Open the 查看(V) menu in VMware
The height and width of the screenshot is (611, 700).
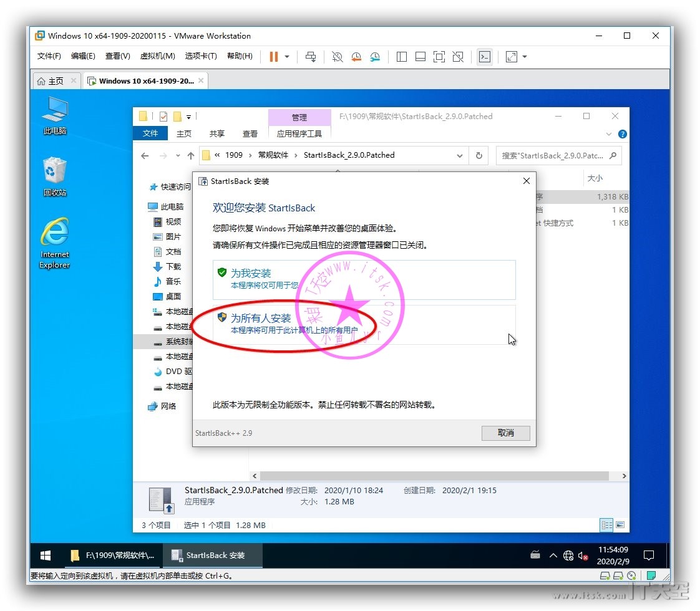pyautogui.click(x=118, y=56)
